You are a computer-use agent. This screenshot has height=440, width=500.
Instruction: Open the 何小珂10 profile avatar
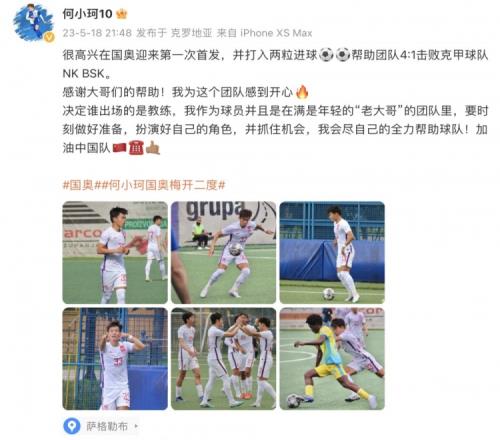click(x=33, y=22)
